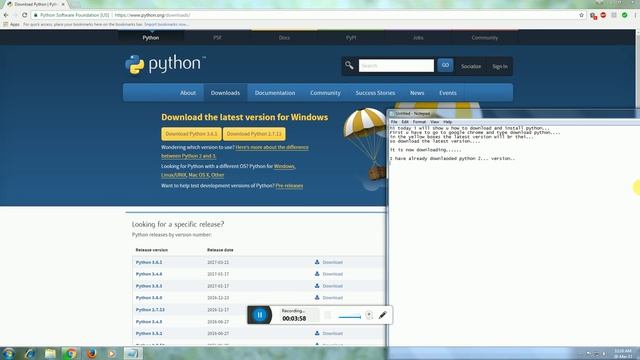The height and width of the screenshot is (360, 640).
Task: Click the stop square in recorder bar
Action: coord(327,315)
